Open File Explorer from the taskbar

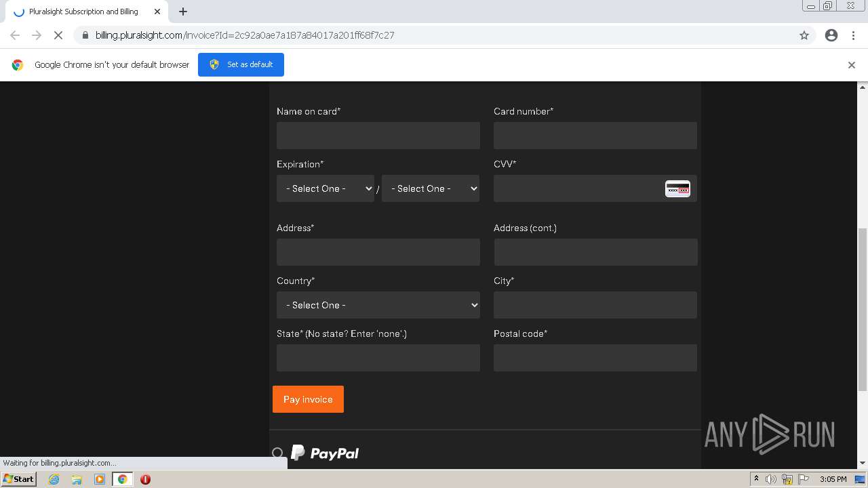[x=77, y=479]
